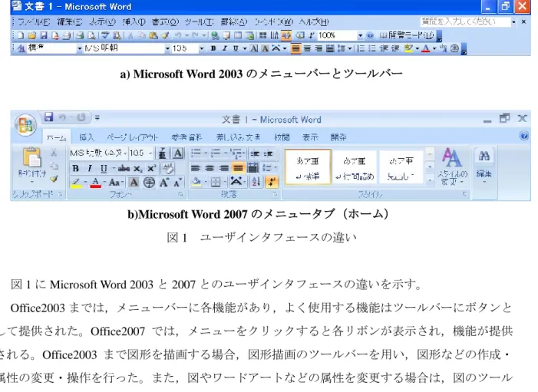
Task: Click the New document icon in Word 2003
Action: point(21,35)
